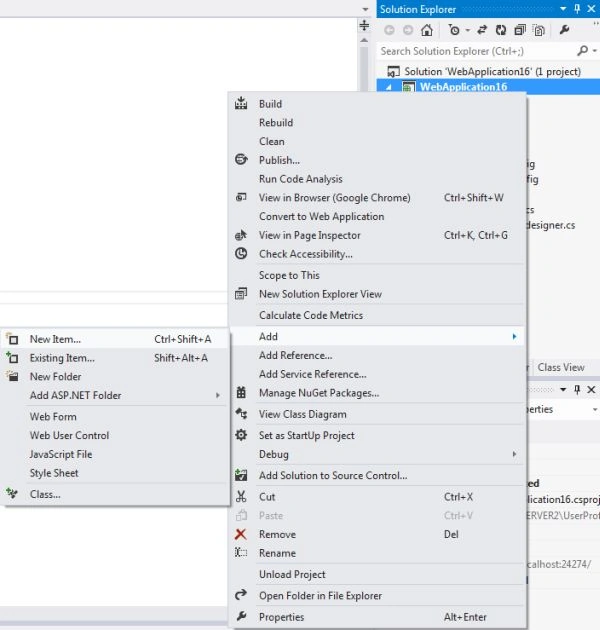Choose Web Form in the Add submenu
The height and width of the screenshot is (630, 600).
[x=116, y=417]
